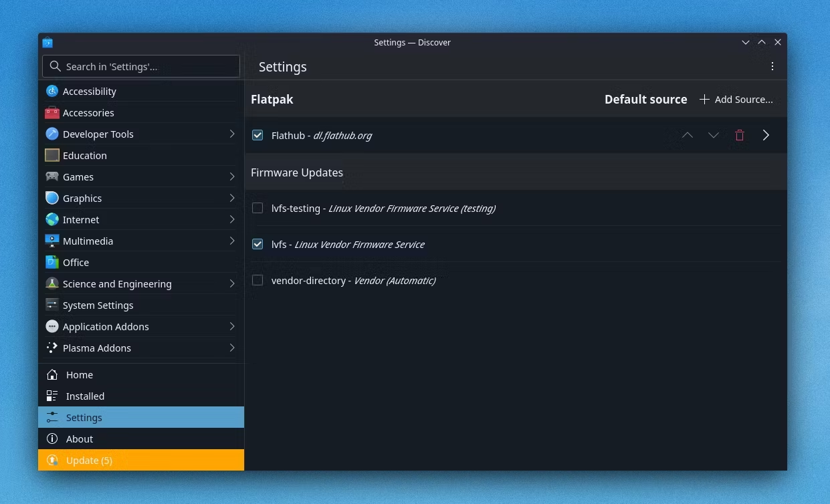Image resolution: width=830 pixels, height=504 pixels.
Task: Open the three-dot settings menu
Action: (x=772, y=66)
